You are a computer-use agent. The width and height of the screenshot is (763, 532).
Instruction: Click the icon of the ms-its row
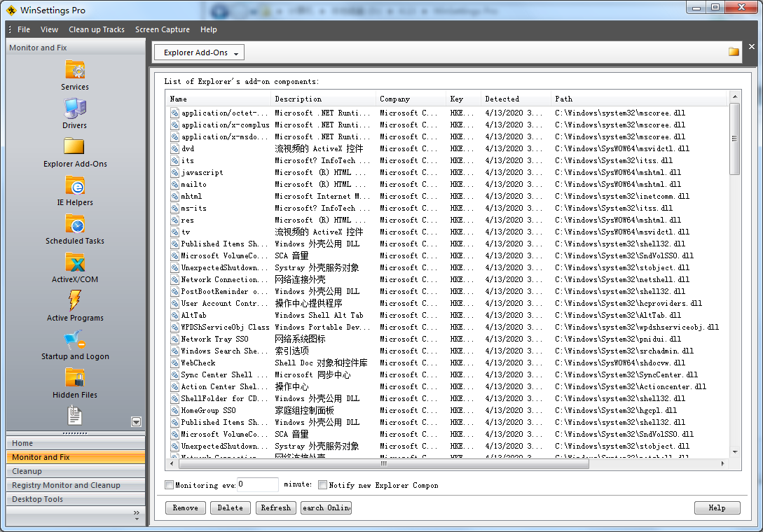[174, 208]
